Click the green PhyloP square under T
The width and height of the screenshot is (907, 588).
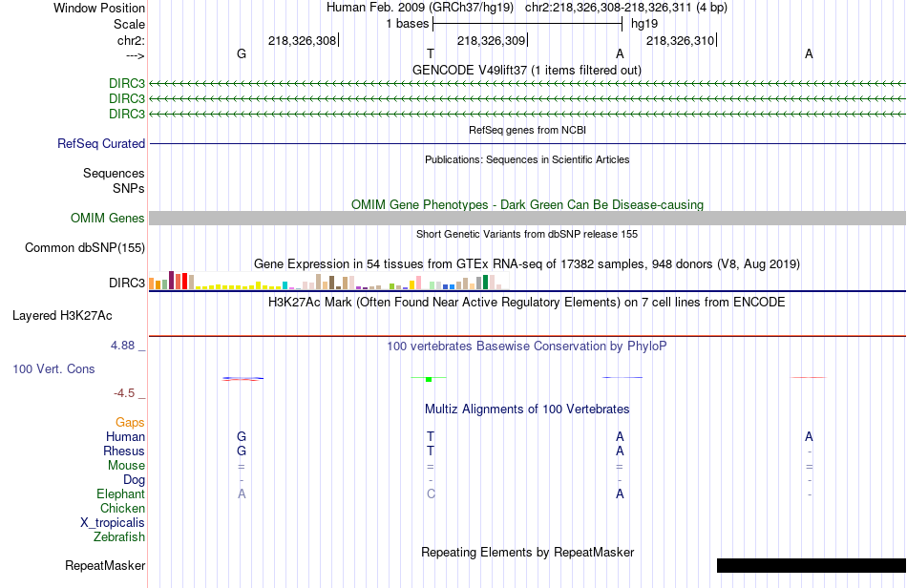(x=429, y=379)
